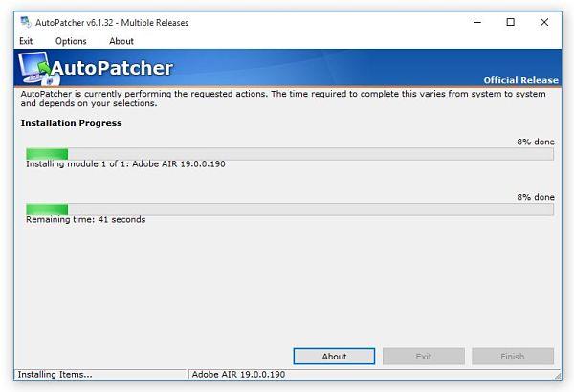Click the module installation progress bar
The image size is (574, 392).
click(290, 154)
